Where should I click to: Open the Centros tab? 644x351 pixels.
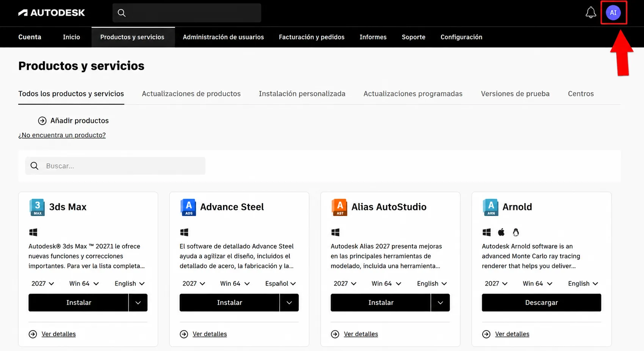581,94
